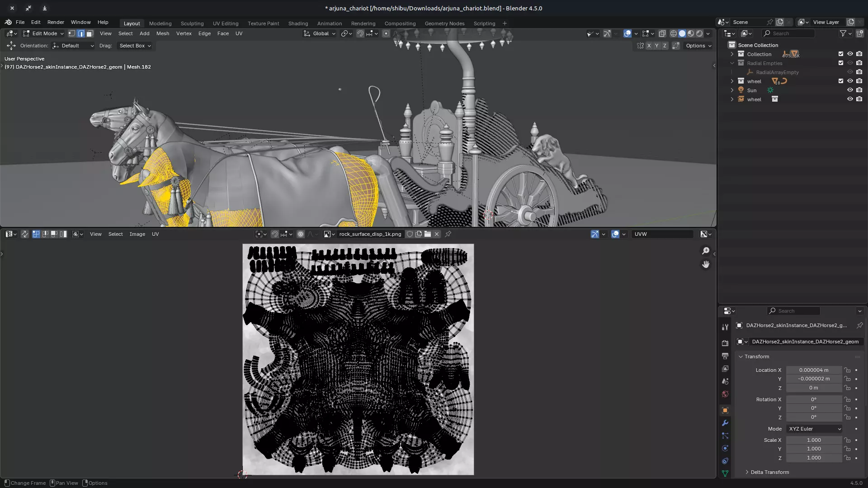Switch to the Render properties tab
868x488 pixels.
pos(725,343)
